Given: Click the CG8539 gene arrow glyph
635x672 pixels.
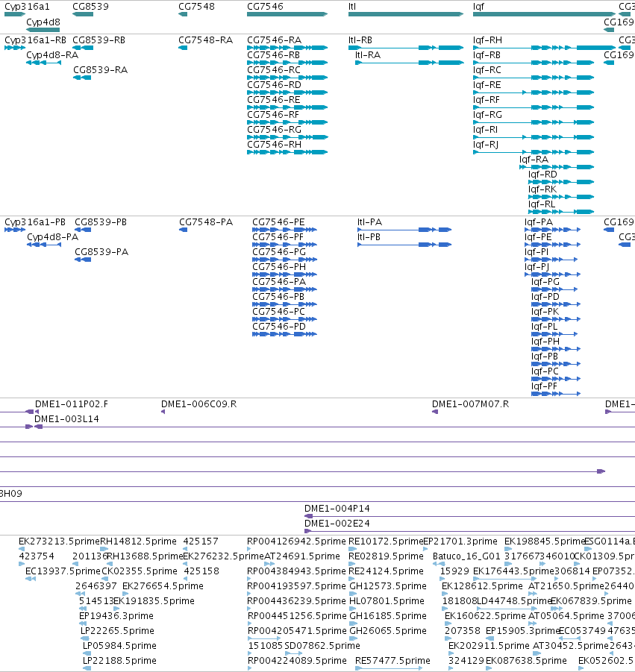Looking at the screenshot, I should tap(83, 14).
